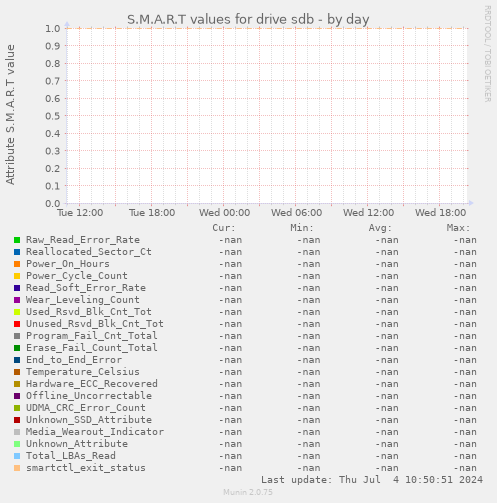
Task: Select the Power_Cycle_Count legend label
Action: click(77, 276)
